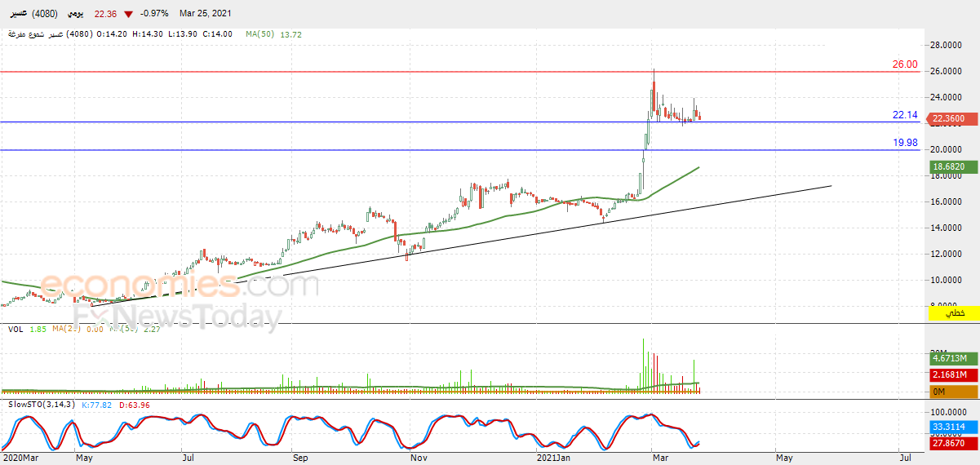Viewport: 980px width, 465px height.
Task: Open the economies.com watermark link
Action: coord(180,286)
